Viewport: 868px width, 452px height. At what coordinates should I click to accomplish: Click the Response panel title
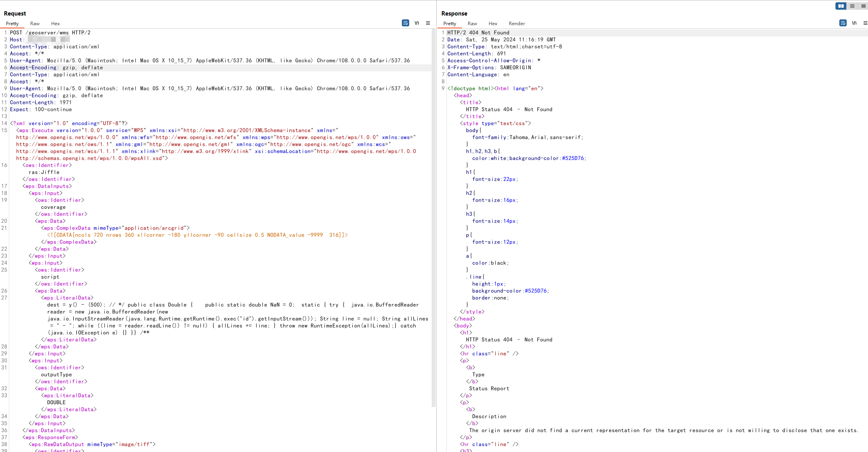[x=455, y=14]
